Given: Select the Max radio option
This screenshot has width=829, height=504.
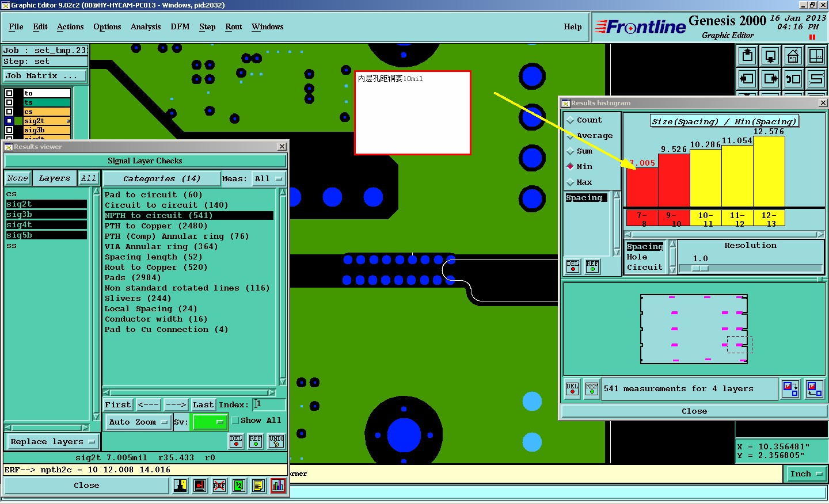Looking at the screenshot, I should 580,182.
